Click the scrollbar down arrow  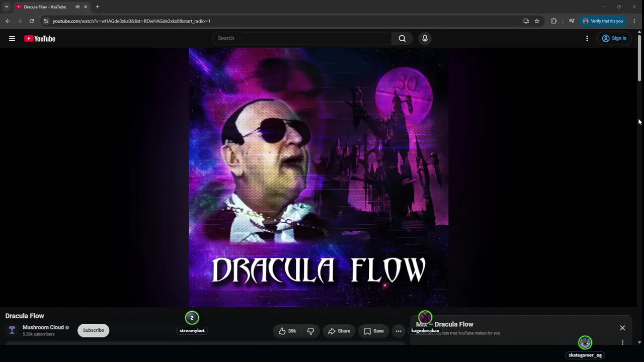[639, 342]
